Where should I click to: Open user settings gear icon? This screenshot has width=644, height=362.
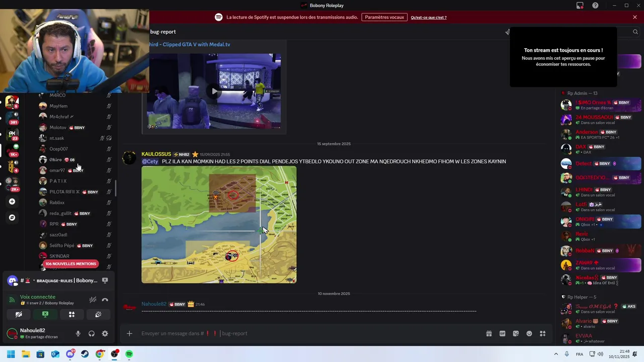pyautogui.click(x=105, y=333)
